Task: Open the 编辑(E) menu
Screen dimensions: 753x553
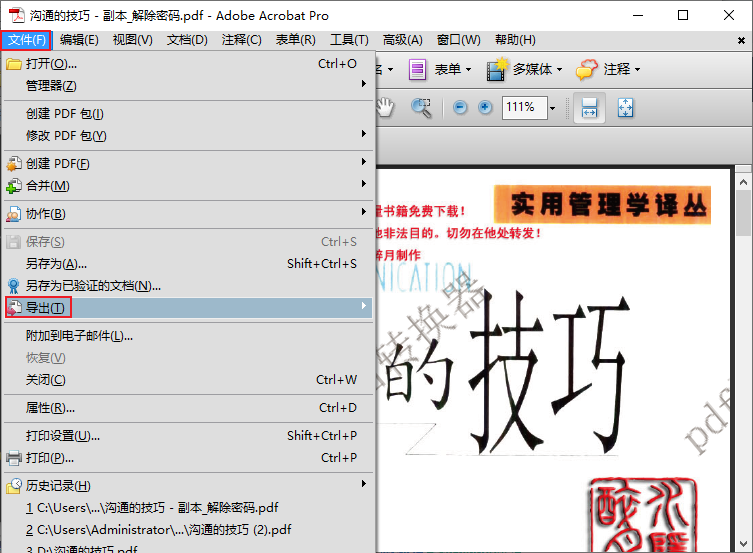Action: coord(79,40)
